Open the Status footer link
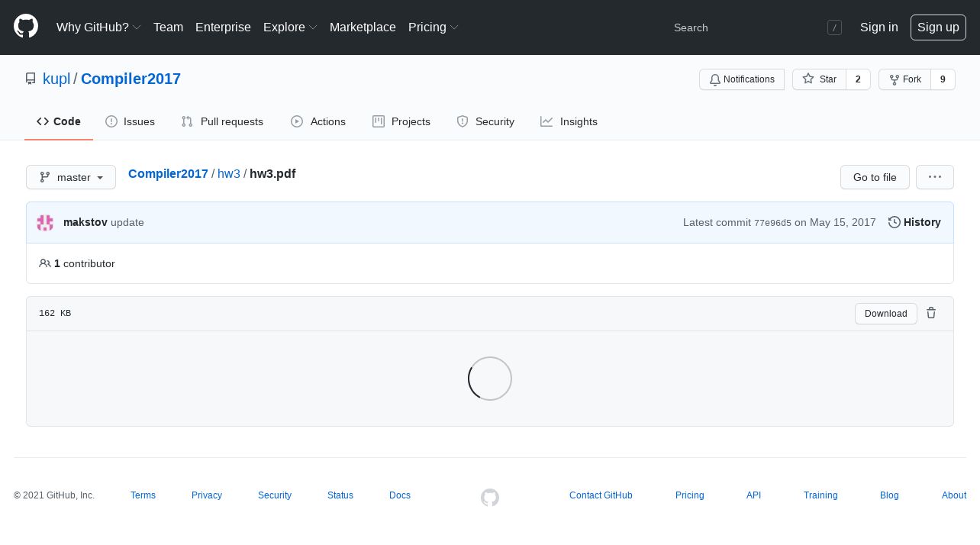 [340, 495]
